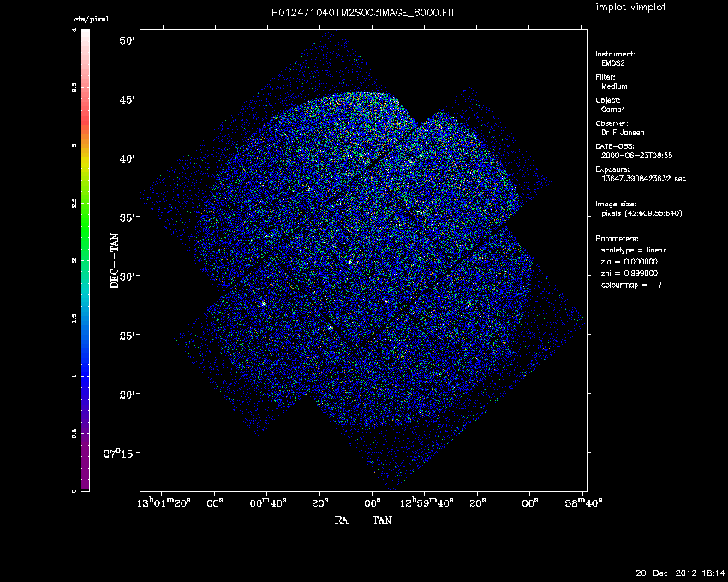Click the plot title P0124710401M2S003IMAGE_8000.FIT
The height and width of the screenshot is (582, 728).
tap(363, 13)
